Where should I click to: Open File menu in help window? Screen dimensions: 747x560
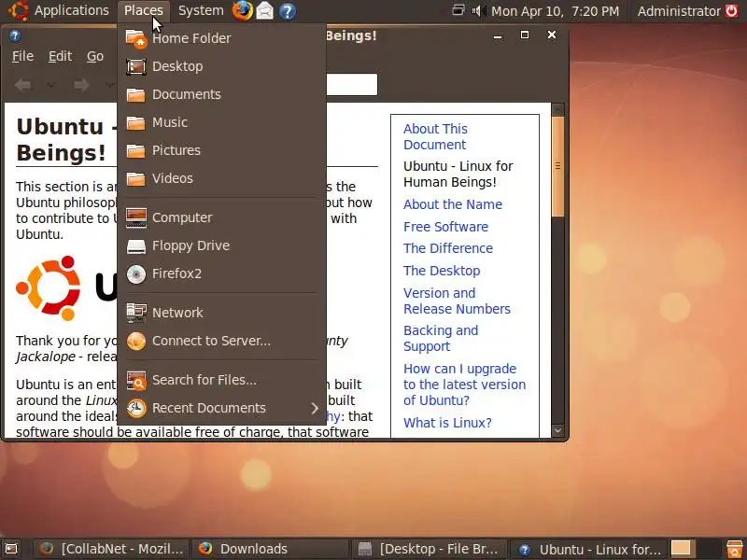pos(22,56)
